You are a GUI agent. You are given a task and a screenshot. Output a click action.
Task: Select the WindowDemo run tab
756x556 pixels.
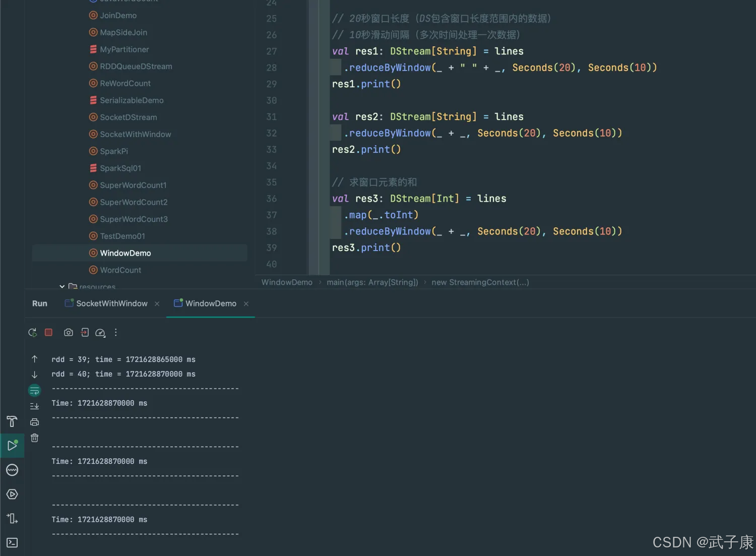tap(210, 303)
